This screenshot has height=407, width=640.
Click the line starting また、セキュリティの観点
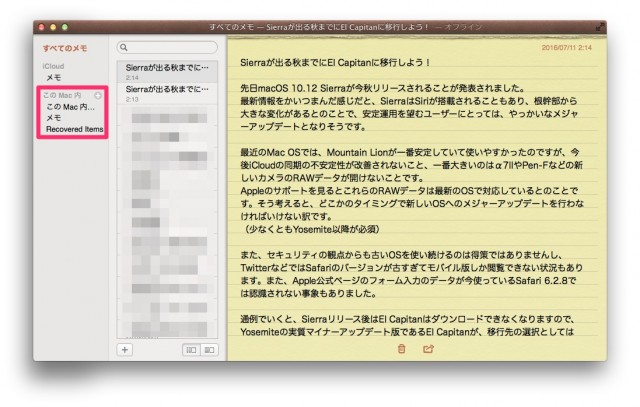pyautogui.click(x=401, y=255)
